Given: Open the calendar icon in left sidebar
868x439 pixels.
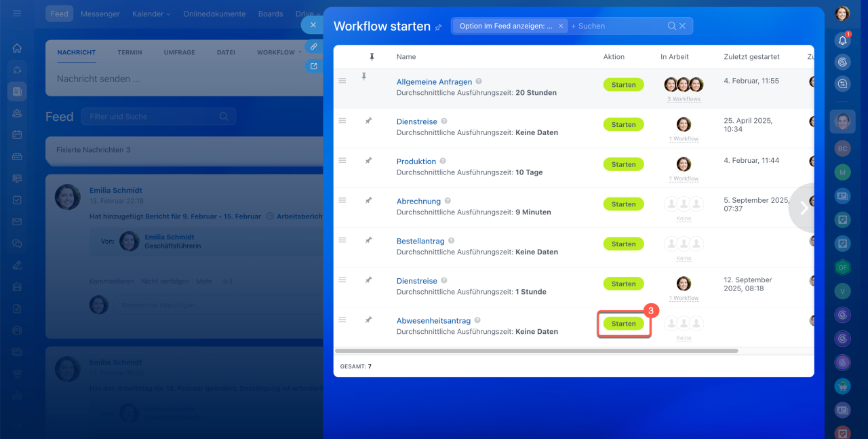Looking at the screenshot, I should coord(17,135).
